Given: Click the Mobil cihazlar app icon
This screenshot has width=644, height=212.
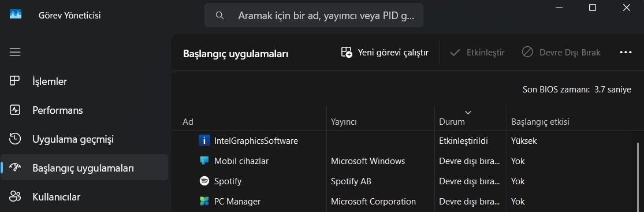Looking at the screenshot, I should click(x=204, y=161).
